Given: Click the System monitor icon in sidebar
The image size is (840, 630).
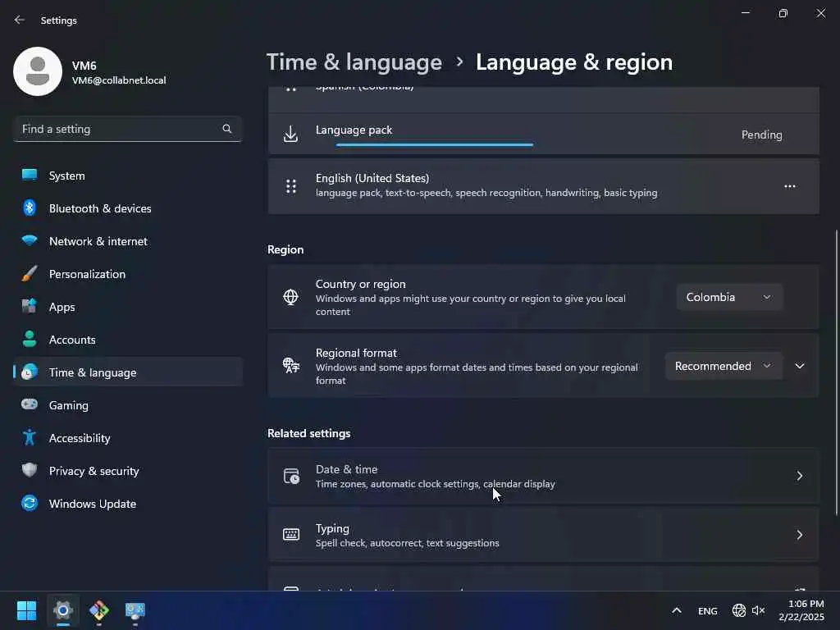Looking at the screenshot, I should 30,176.
